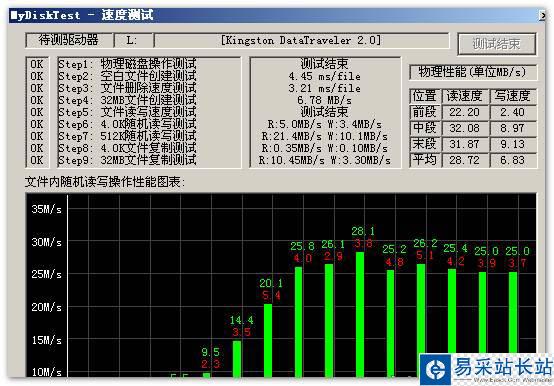This screenshot has height=386, width=554.
Task: Select Step2 空白文件创建测试 row
Action: click(127, 76)
